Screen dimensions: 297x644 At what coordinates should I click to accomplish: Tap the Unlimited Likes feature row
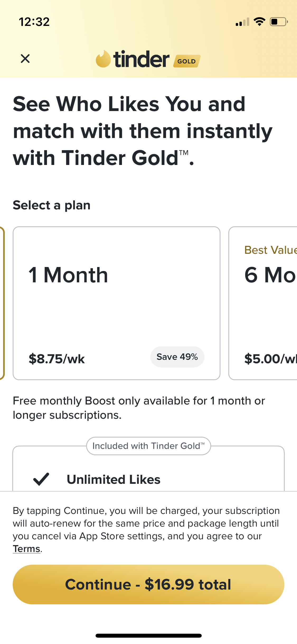pyautogui.click(x=114, y=479)
